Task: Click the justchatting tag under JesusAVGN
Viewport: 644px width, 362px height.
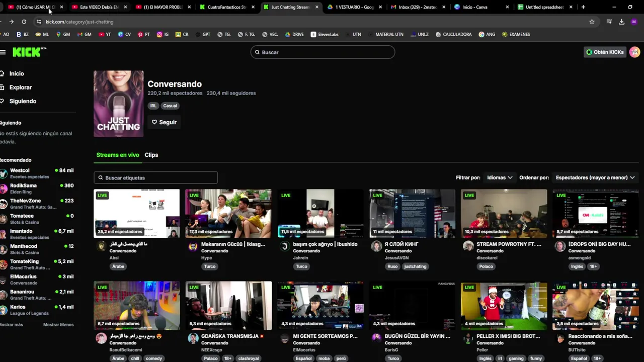Action: [x=415, y=266]
